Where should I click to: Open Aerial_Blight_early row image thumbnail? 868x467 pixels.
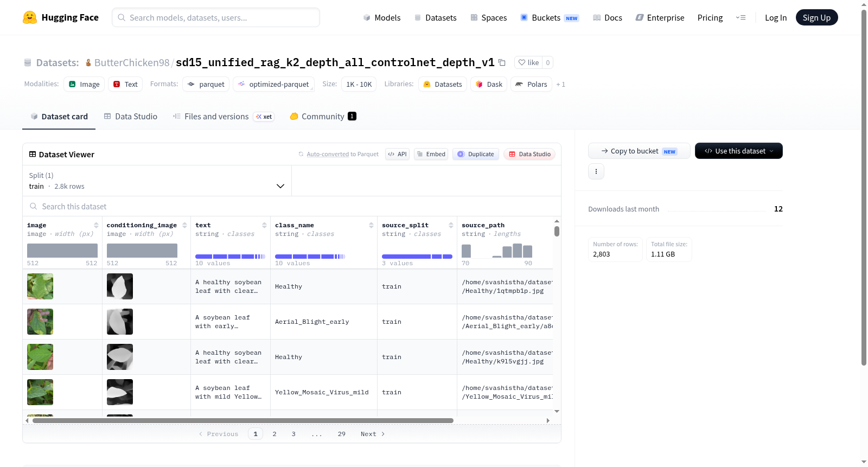coord(40,322)
